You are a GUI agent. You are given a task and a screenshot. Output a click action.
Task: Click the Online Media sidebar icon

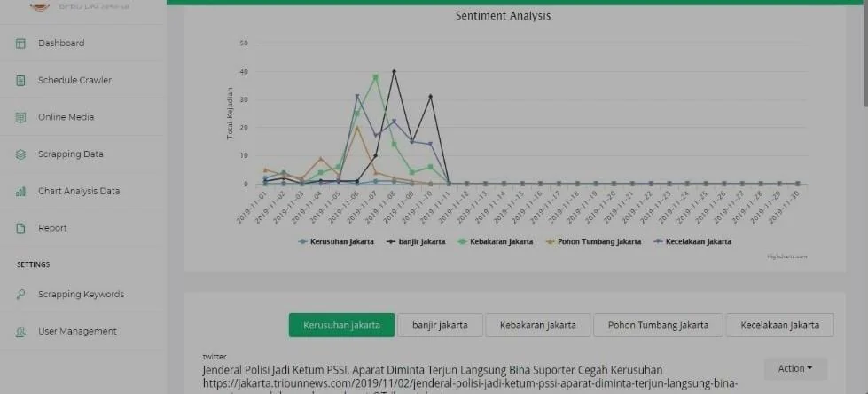pyautogui.click(x=20, y=117)
